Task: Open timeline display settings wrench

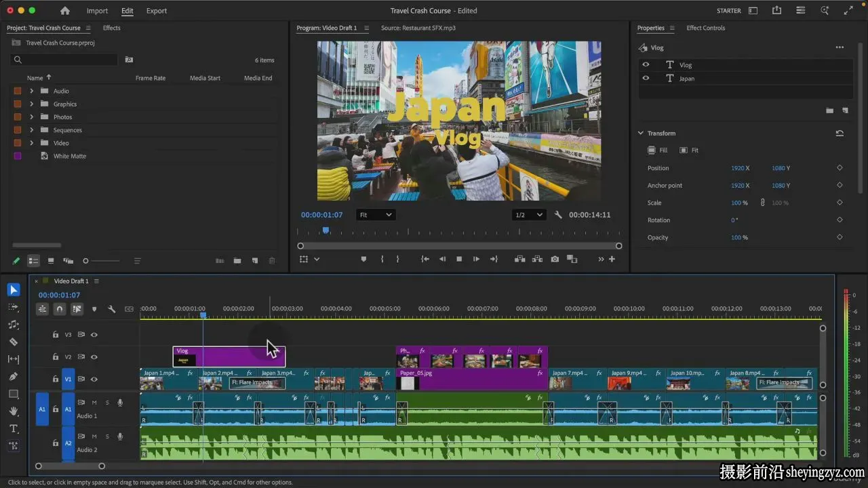Action: [x=112, y=309]
